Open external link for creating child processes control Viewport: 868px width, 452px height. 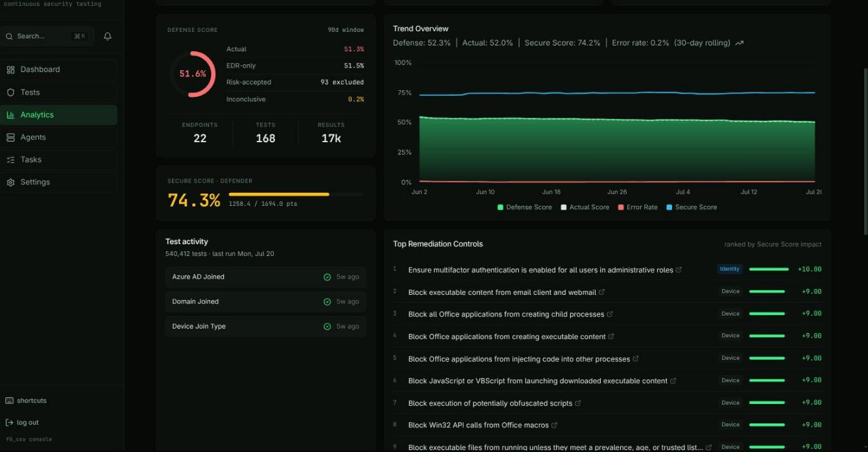pos(610,314)
